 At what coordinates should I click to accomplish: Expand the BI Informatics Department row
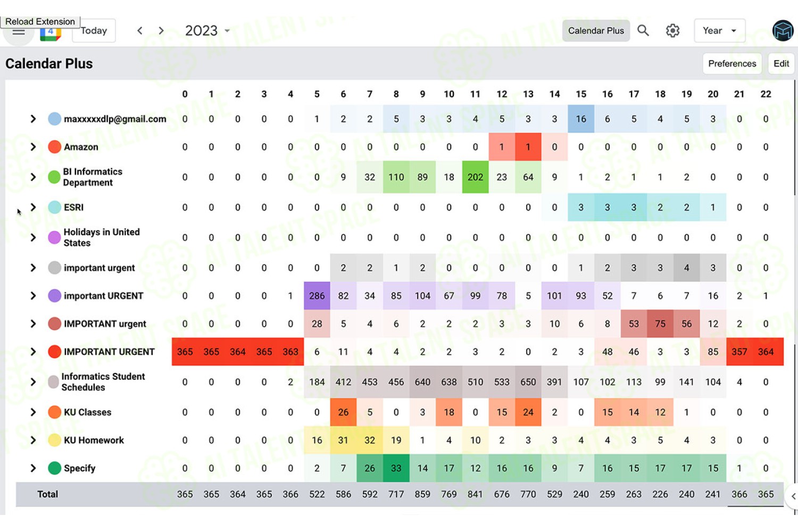pos(33,177)
